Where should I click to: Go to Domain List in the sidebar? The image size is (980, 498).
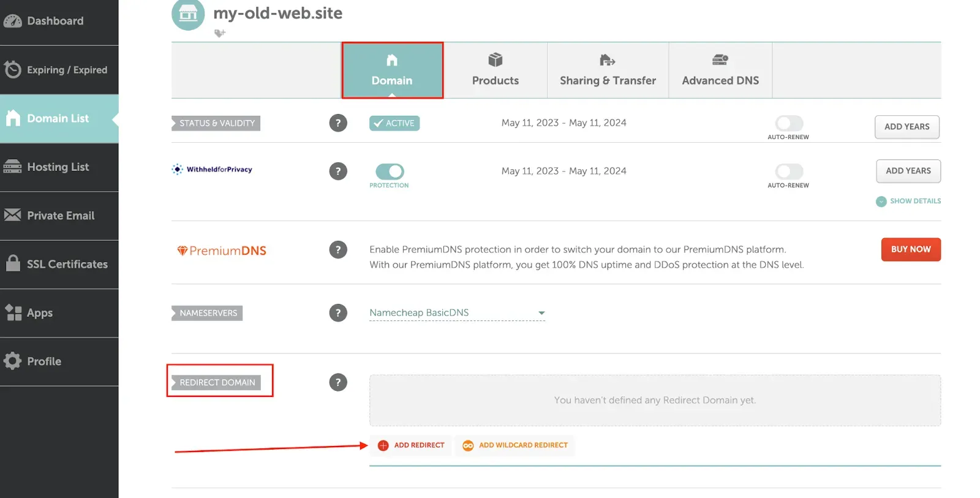(59, 118)
